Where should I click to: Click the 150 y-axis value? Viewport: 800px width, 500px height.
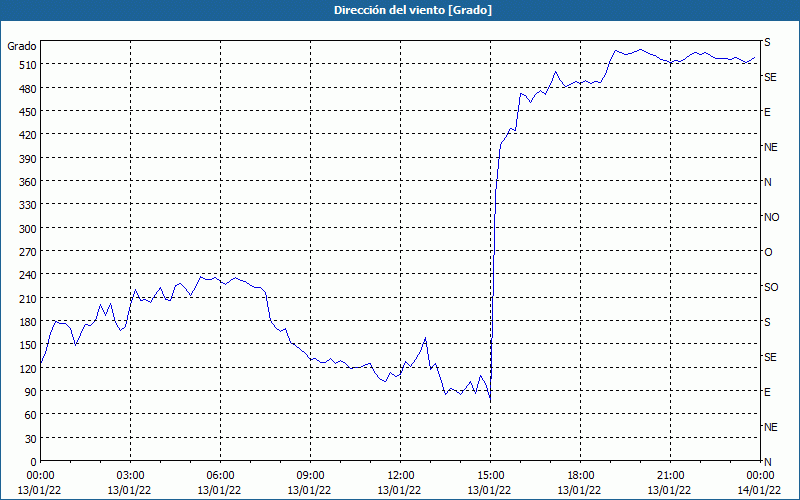[x=28, y=345]
